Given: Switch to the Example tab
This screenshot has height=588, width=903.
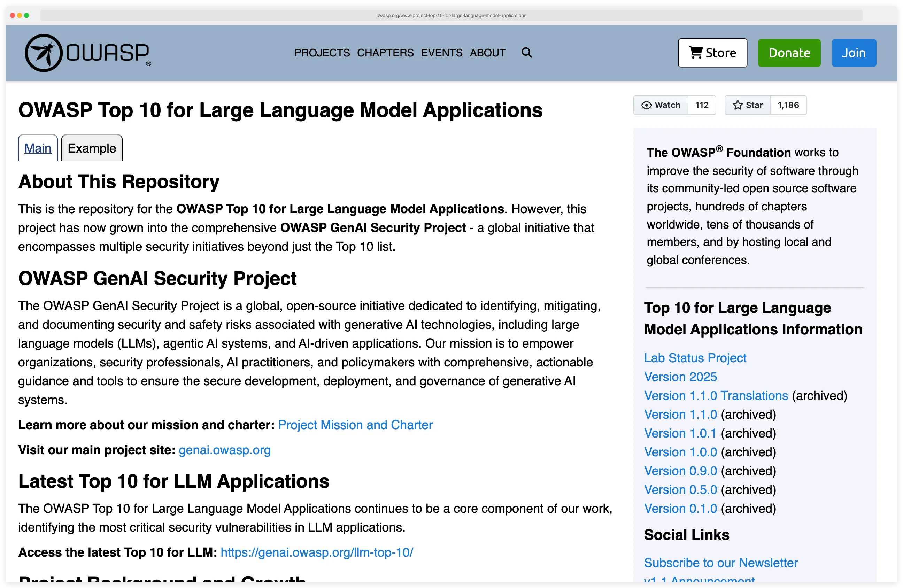Looking at the screenshot, I should pos(91,148).
